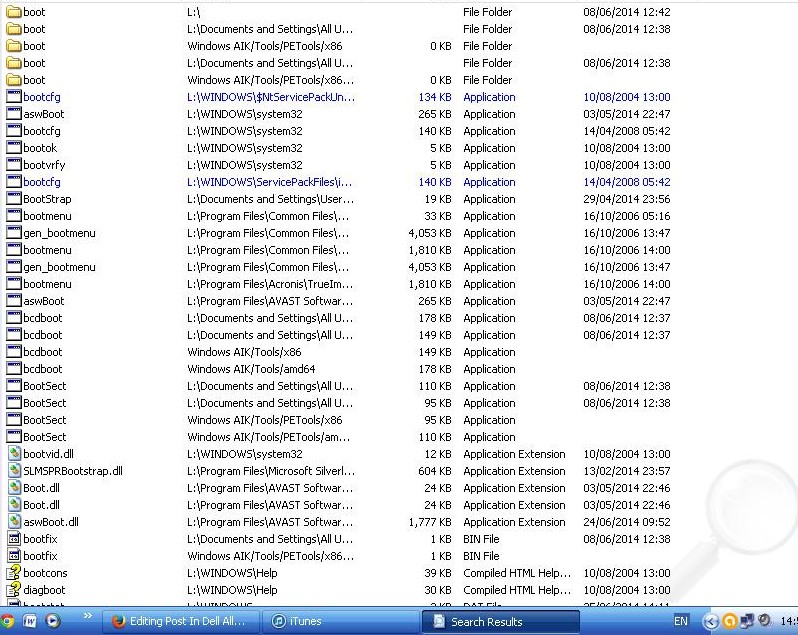
Task: Click the aswBoot.dll file icon
Action: point(14,522)
